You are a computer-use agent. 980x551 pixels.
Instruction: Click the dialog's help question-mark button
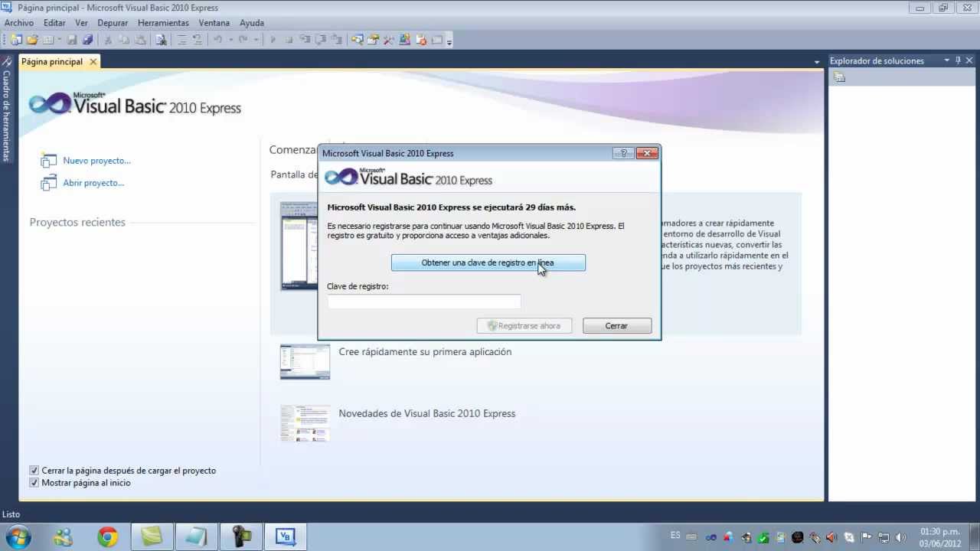(x=623, y=153)
